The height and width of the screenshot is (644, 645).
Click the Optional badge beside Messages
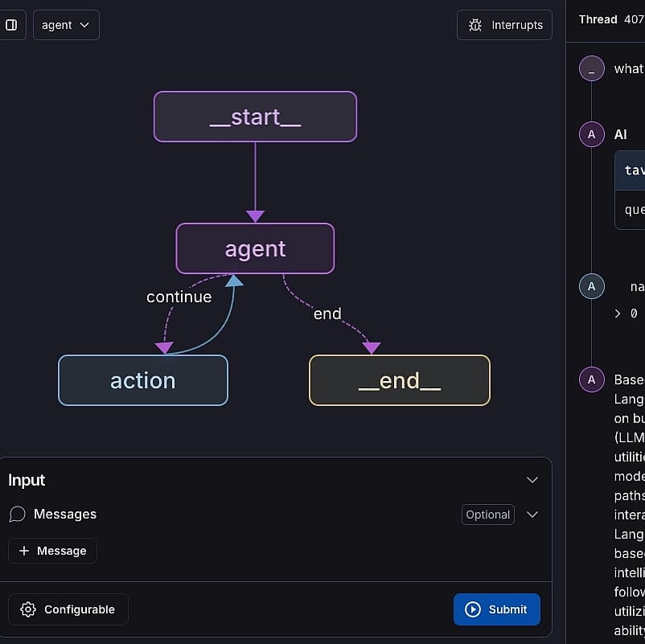click(x=487, y=515)
